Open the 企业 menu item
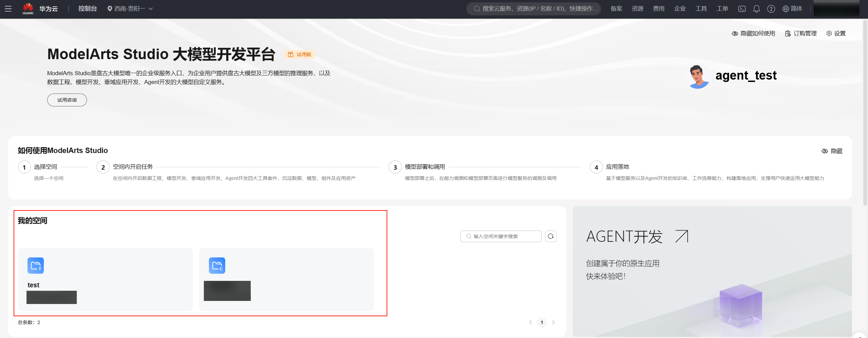868x338 pixels. pyautogui.click(x=680, y=9)
